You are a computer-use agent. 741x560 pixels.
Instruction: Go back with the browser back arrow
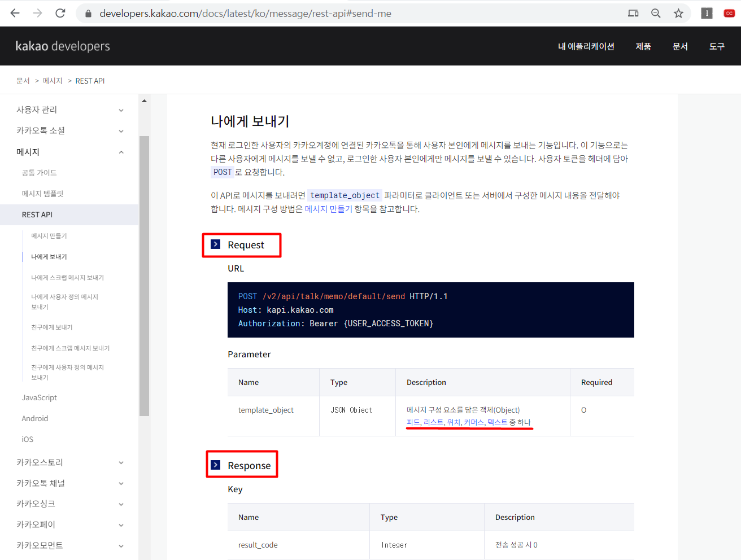pyautogui.click(x=15, y=13)
